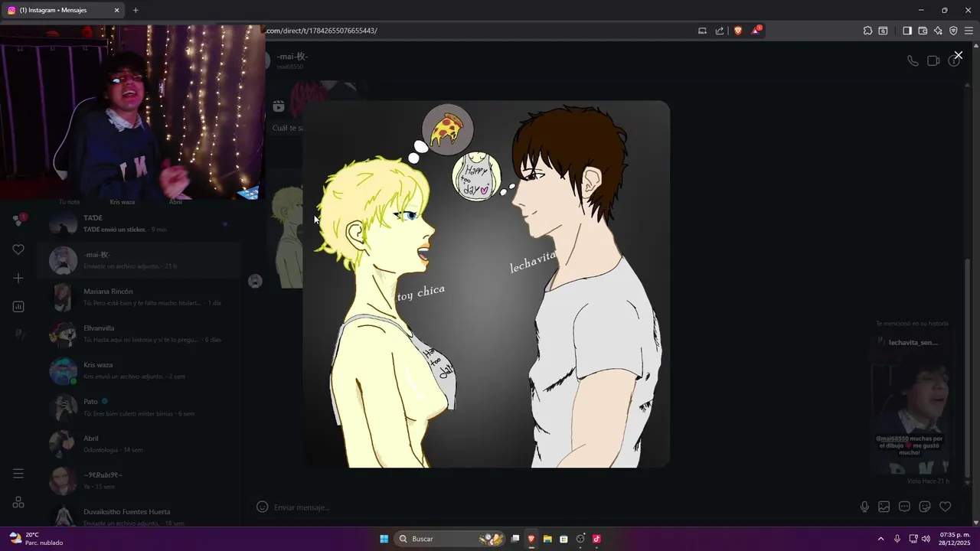This screenshot has height=551, width=980.
Task: Open TikTok app on the taskbar
Action: tap(596, 539)
